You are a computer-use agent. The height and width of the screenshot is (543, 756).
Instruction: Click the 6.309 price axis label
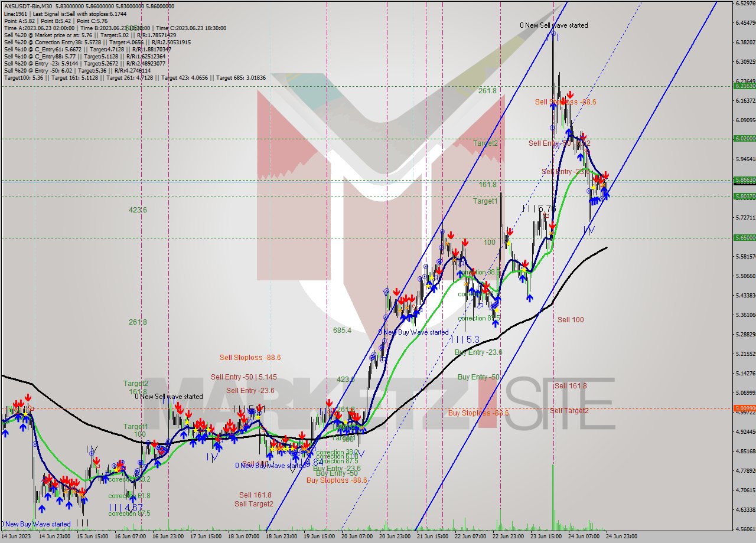coord(745,62)
